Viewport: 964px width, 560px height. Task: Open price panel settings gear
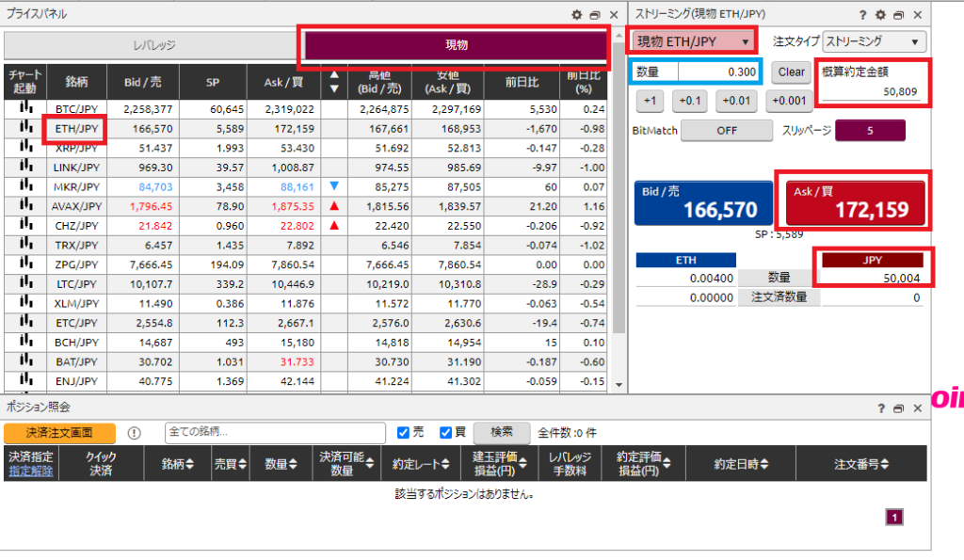(x=577, y=15)
